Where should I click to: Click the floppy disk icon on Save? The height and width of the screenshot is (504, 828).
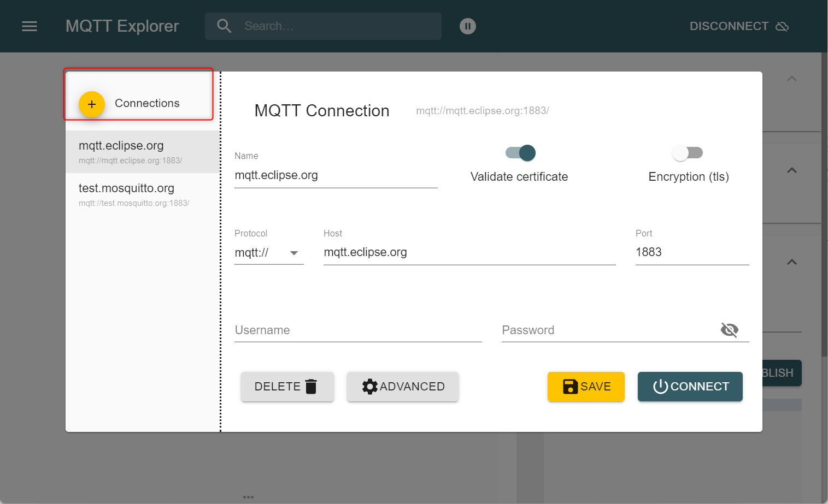coord(570,387)
